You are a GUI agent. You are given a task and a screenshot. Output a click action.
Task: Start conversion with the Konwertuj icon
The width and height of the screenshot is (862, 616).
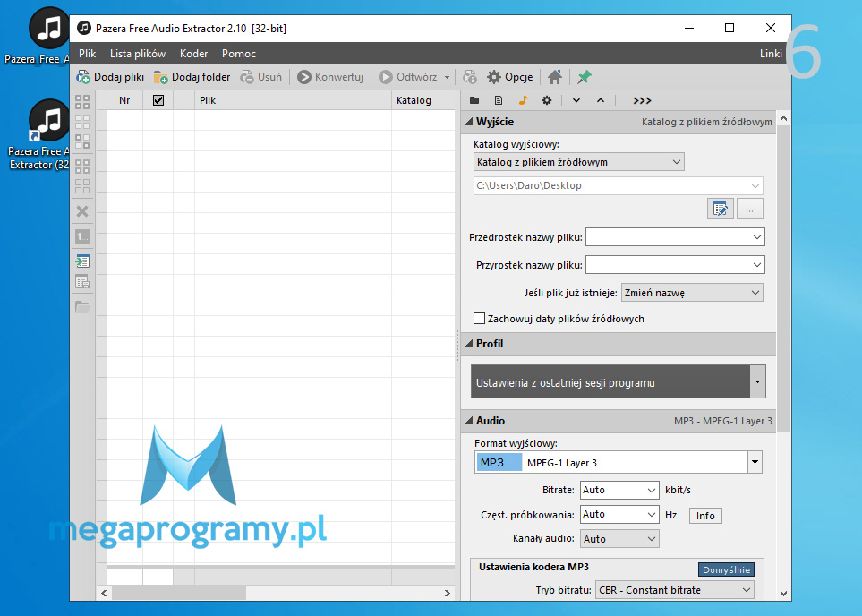pos(304,77)
